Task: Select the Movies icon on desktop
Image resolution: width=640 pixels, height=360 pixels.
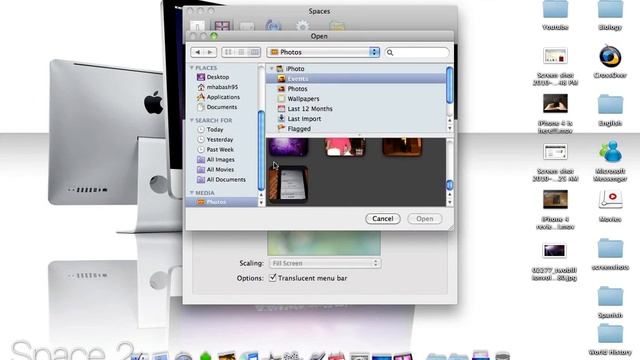Action: click(610, 206)
